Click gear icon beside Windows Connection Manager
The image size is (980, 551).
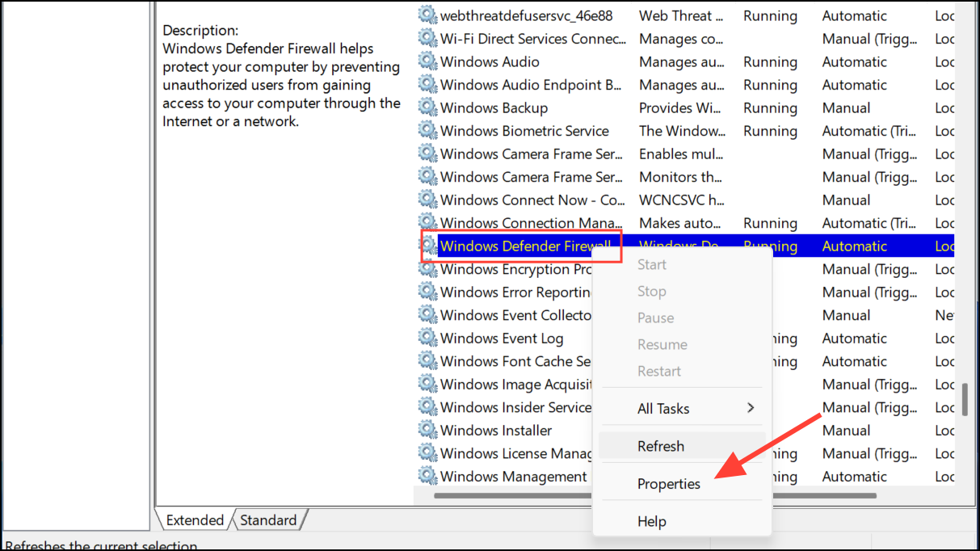427,223
